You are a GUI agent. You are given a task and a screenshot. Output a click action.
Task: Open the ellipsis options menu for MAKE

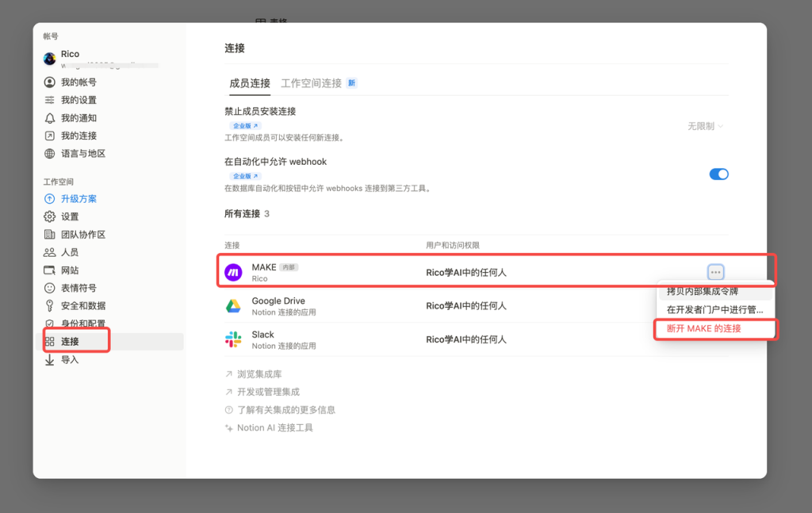pos(715,271)
